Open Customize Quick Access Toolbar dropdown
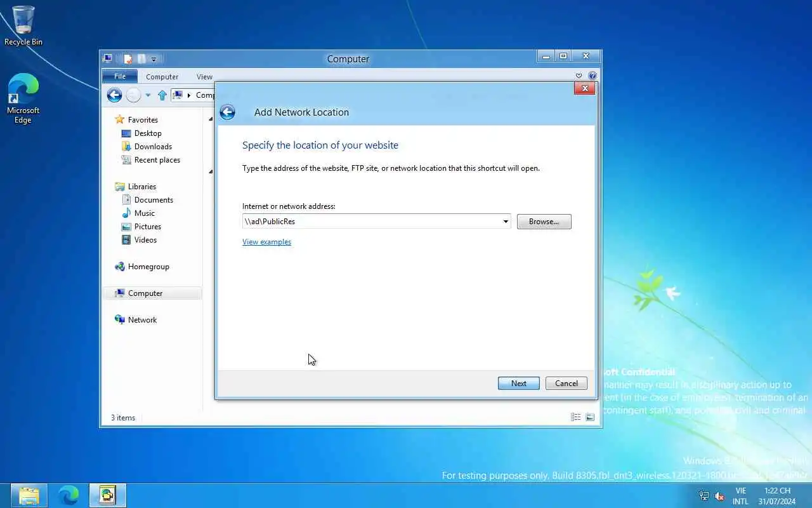The image size is (812, 508). tap(154, 59)
